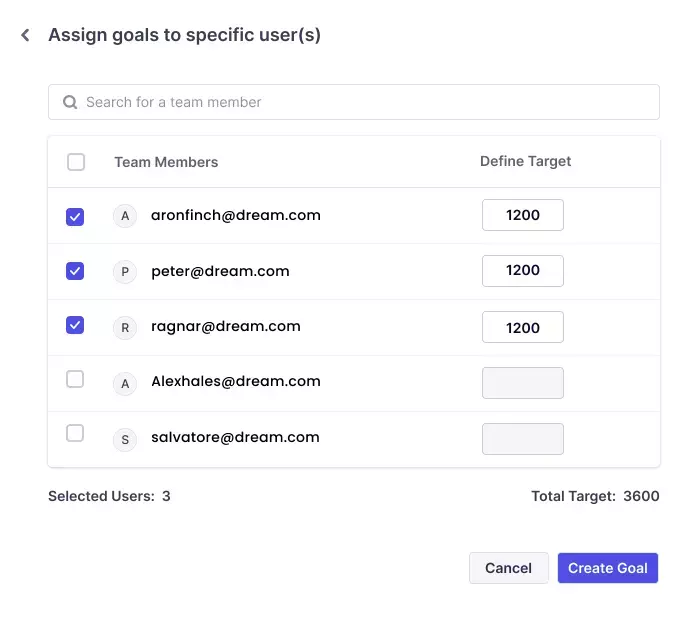Click the search magnifier icon
The height and width of the screenshot is (618, 695).
(70, 102)
